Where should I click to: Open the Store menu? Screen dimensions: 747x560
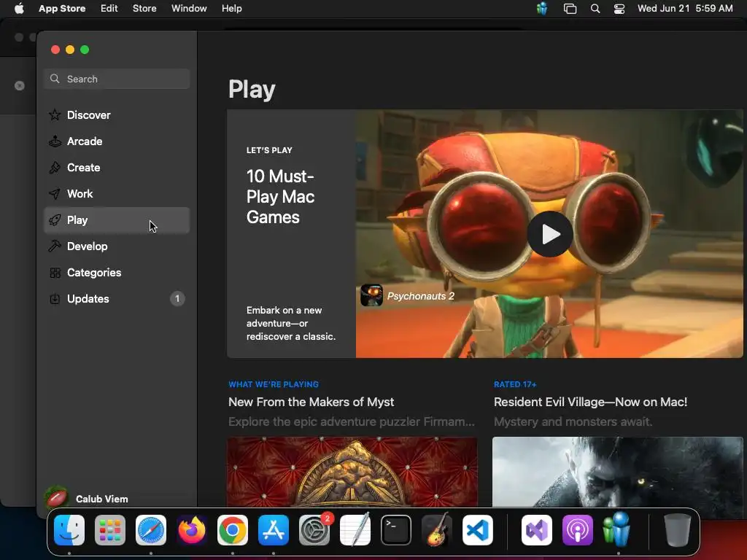coord(144,9)
